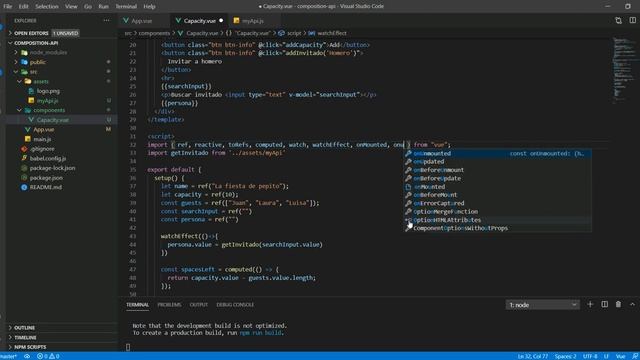Viewport: 640px width, 360px height.
Task: Switch to the Problems panel tab
Action: pos(169,305)
